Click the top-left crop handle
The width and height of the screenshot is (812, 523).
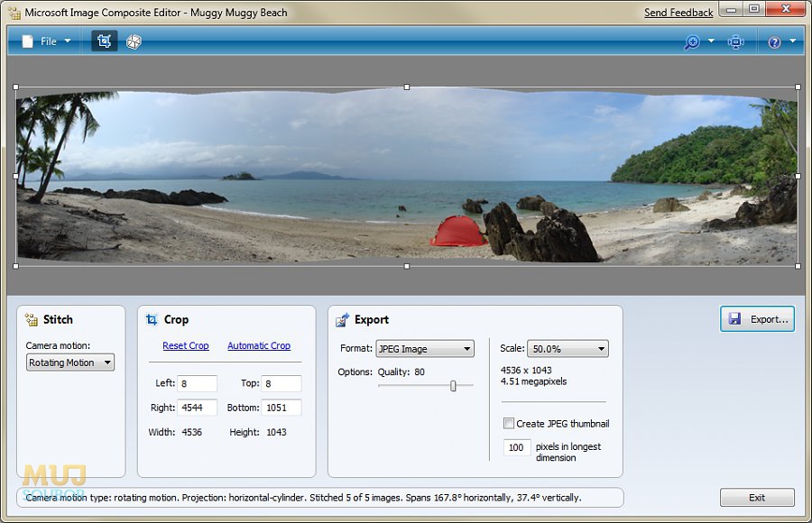15,87
